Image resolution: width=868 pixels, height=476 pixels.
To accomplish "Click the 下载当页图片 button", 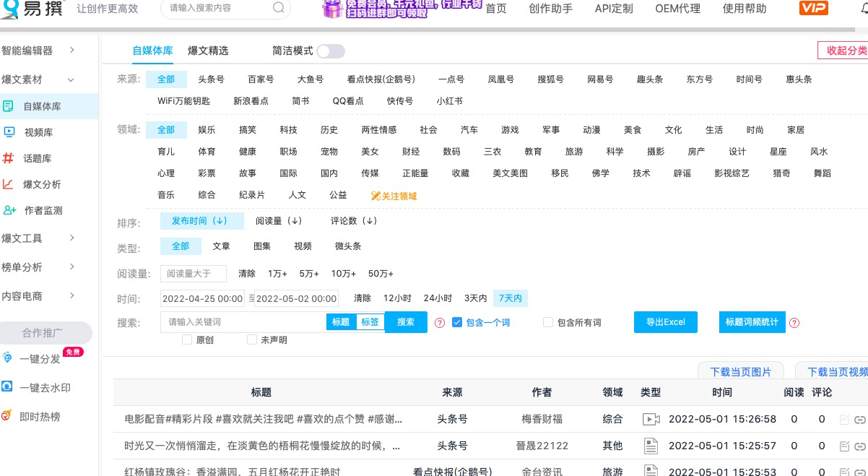I will coord(741,372).
